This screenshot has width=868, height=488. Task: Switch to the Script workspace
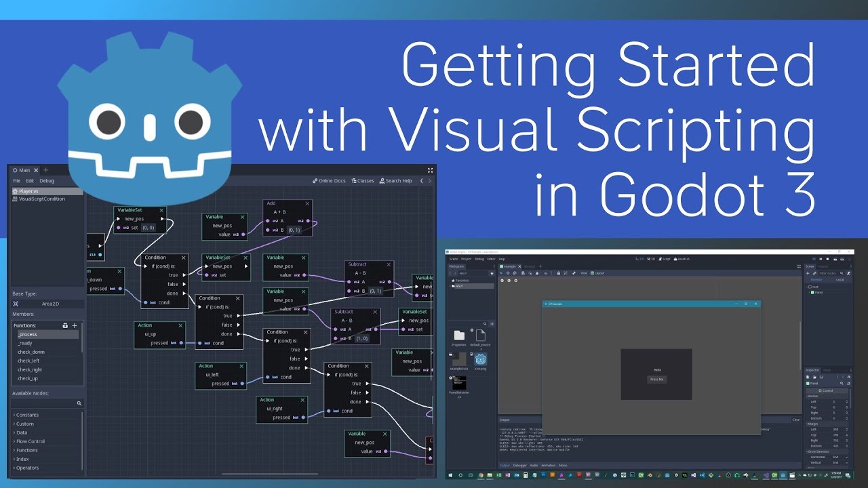coord(665,258)
